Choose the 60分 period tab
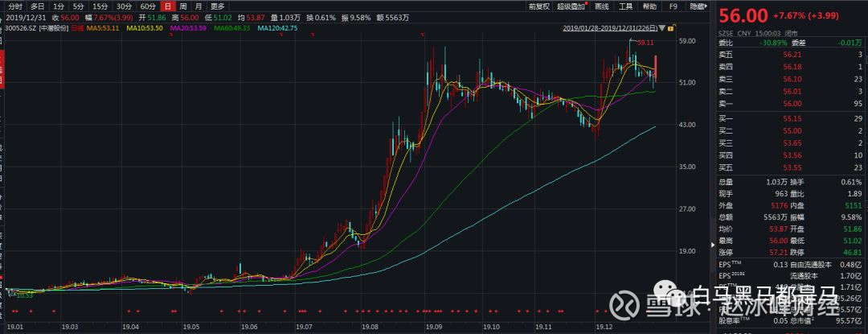 [x=148, y=6]
